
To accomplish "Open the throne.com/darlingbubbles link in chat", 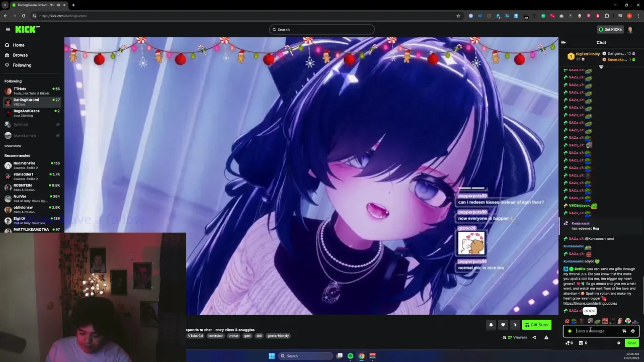I will pos(590,304).
